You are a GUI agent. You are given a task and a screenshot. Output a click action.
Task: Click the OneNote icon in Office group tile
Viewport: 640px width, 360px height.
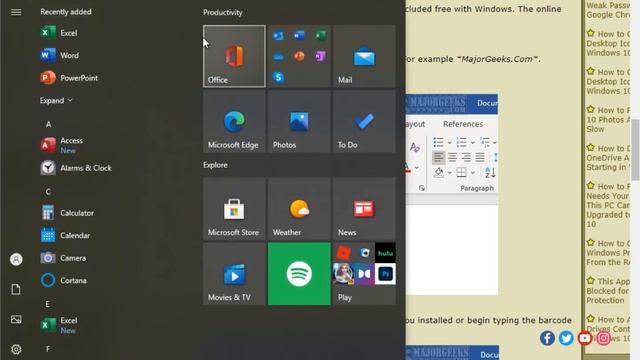pos(320,56)
